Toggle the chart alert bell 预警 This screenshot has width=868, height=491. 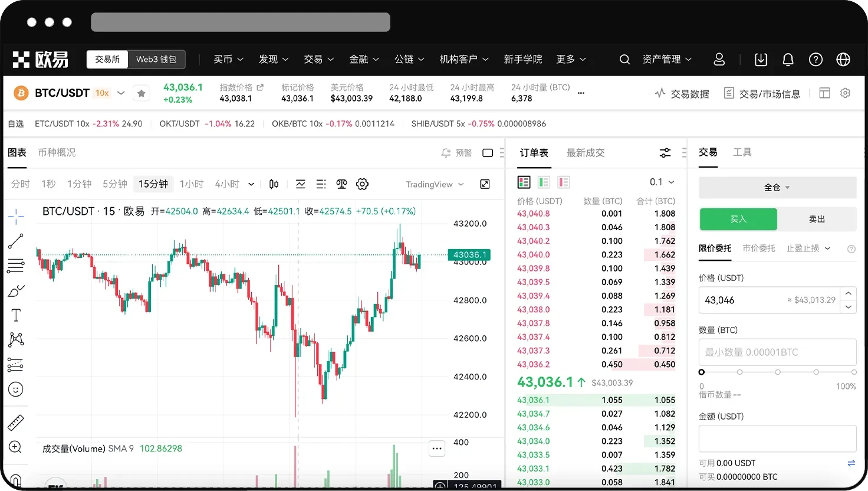coord(456,153)
